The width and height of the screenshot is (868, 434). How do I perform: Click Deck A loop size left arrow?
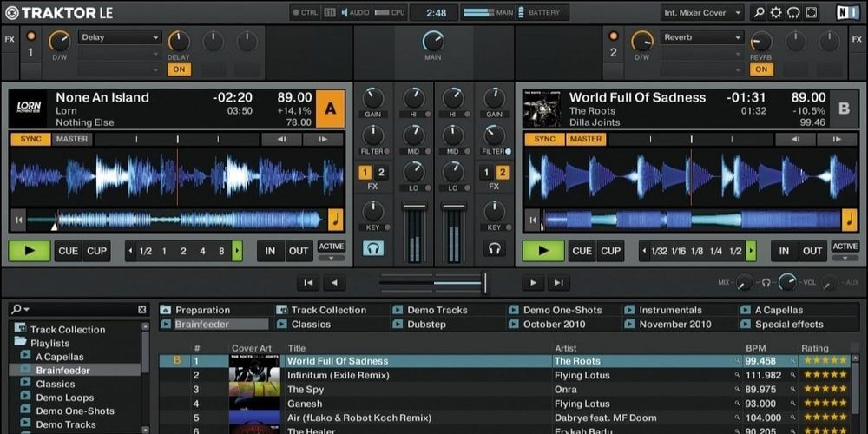(131, 251)
